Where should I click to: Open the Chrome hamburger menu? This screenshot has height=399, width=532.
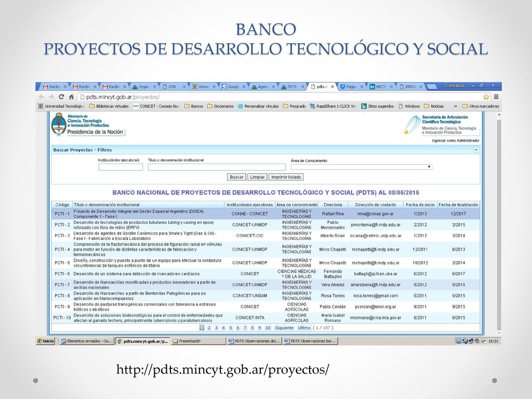click(x=496, y=97)
